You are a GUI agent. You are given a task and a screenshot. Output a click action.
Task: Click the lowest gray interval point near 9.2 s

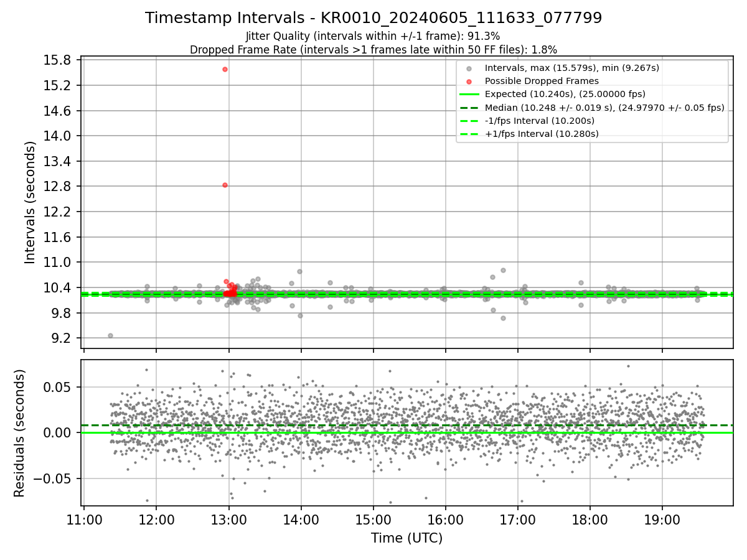click(110, 335)
